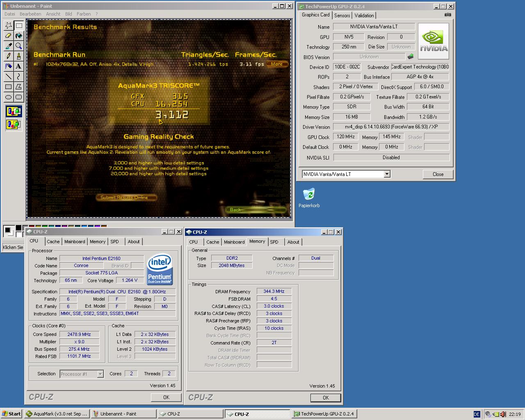
Task: Click the Windows Start button
Action: [11, 414]
